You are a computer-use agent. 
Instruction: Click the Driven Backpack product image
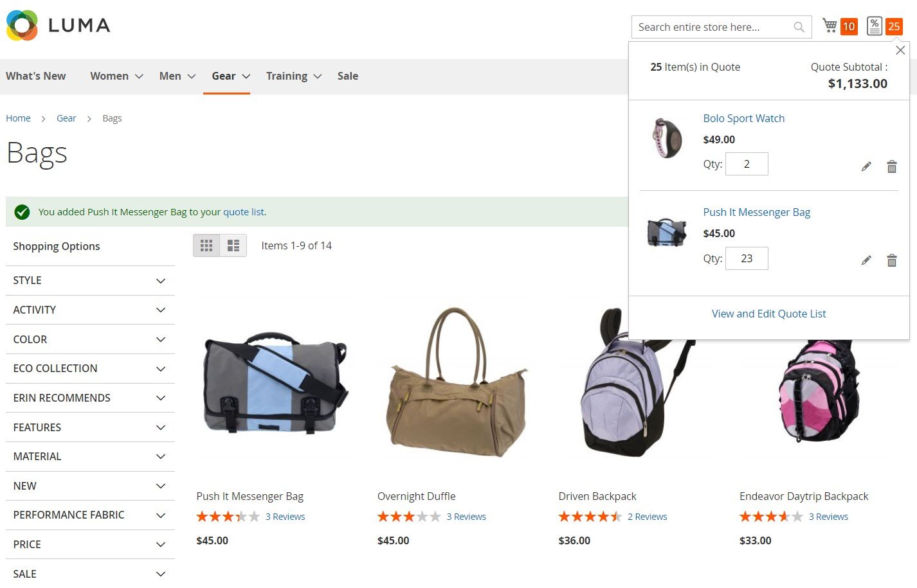pos(638,383)
